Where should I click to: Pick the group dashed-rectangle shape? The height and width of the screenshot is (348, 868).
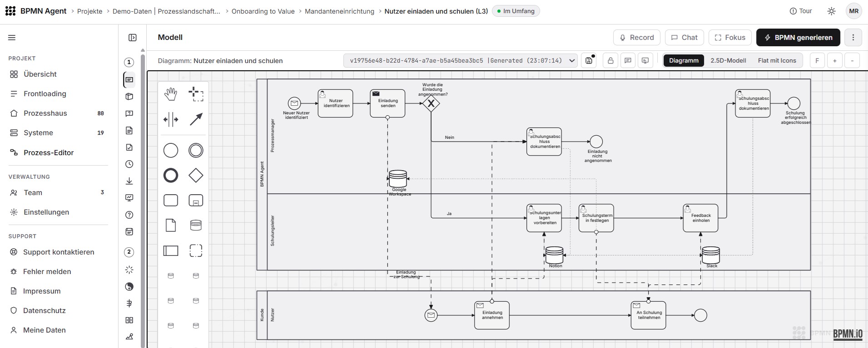pos(196,250)
